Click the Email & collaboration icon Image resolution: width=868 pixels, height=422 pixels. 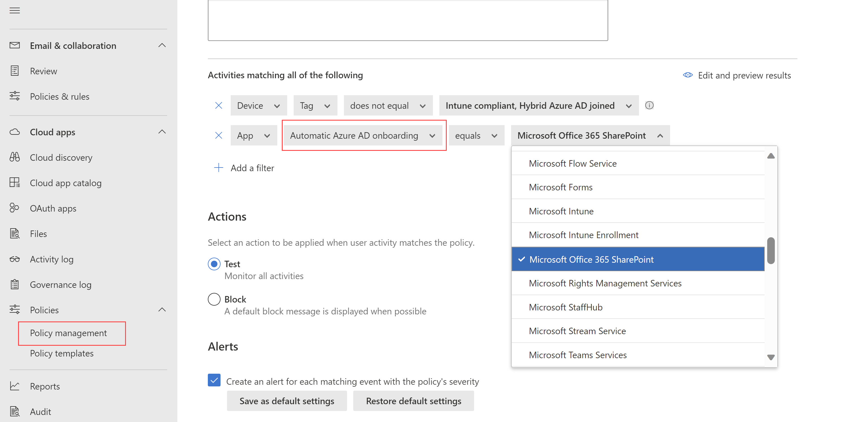click(x=15, y=45)
